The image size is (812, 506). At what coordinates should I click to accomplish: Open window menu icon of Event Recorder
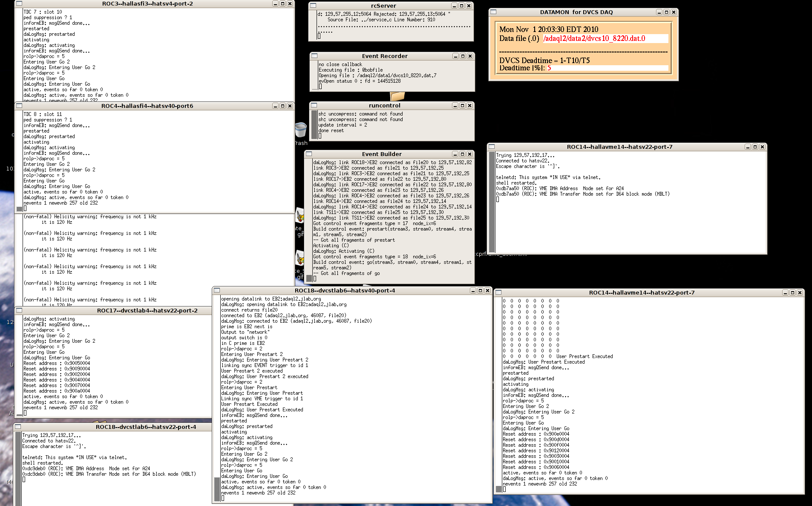(x=314, y=56)
